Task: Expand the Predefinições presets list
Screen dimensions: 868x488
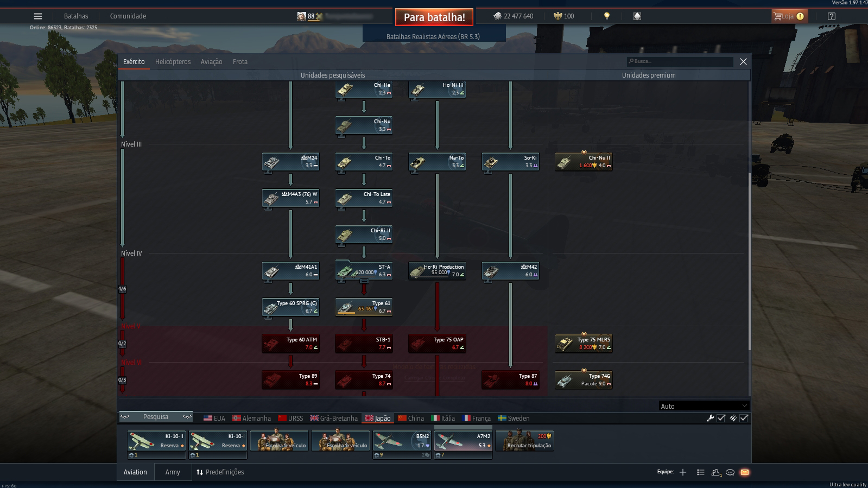Action: [x=220, y=472]
